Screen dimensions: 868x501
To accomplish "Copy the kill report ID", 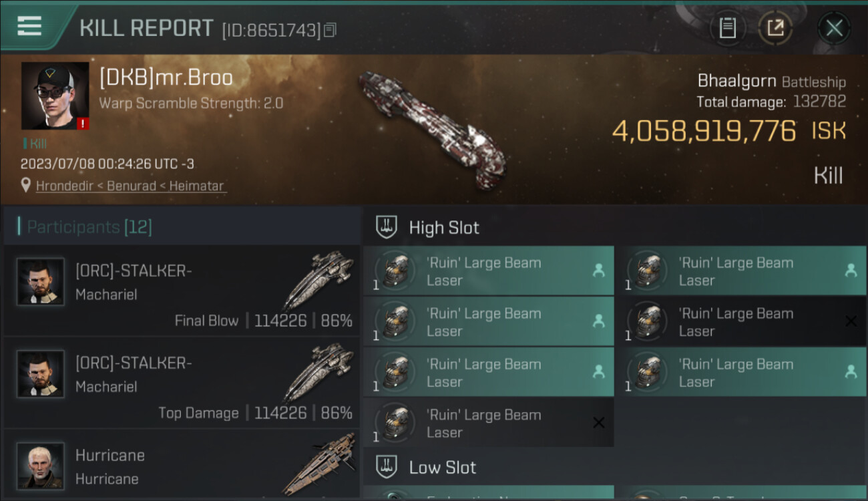I will coord(331,30).
